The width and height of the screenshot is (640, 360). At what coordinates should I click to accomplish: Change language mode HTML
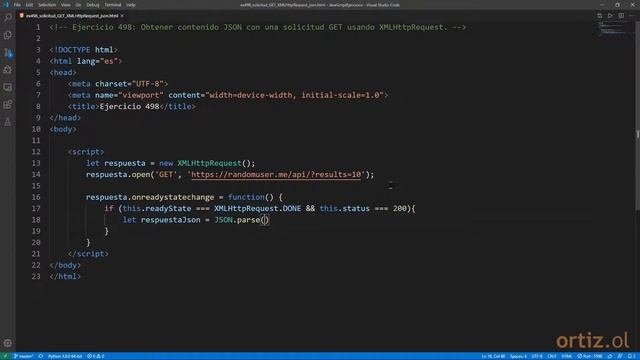click(x=567, y=356)
